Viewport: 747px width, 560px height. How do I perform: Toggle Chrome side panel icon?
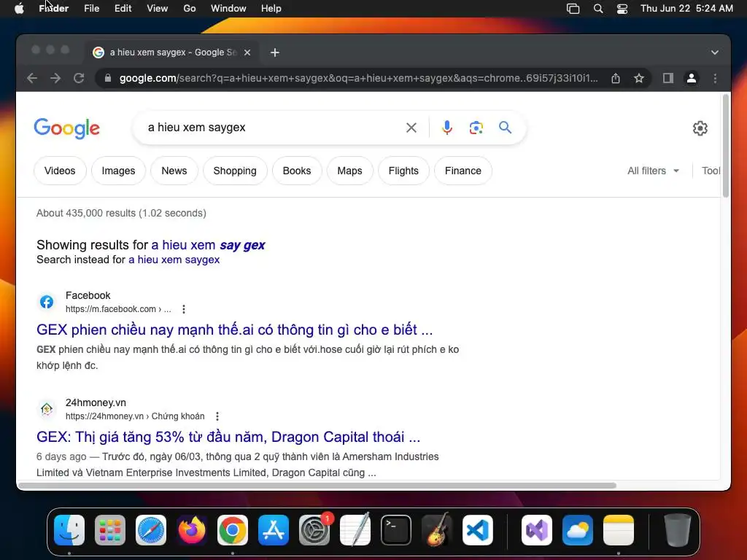coord(668,78)
